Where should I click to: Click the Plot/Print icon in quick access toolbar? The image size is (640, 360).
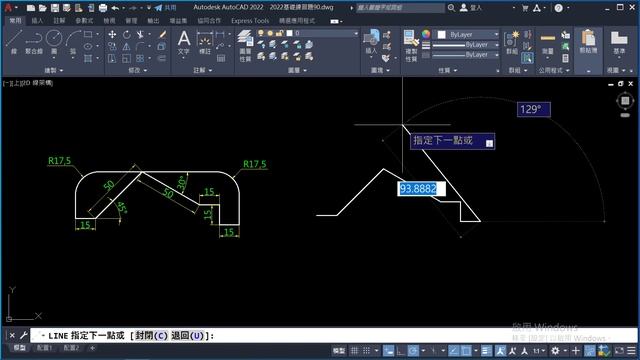(103, 8)
